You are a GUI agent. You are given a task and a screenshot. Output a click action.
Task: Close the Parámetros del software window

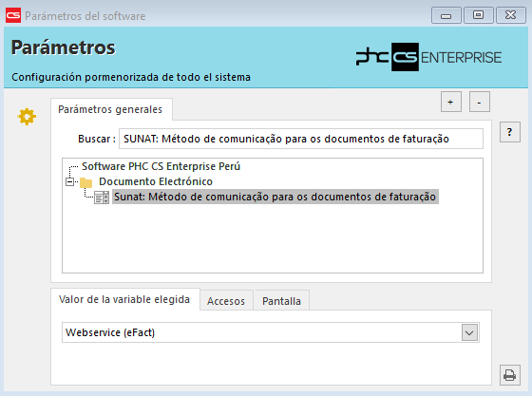click(511, 15)
